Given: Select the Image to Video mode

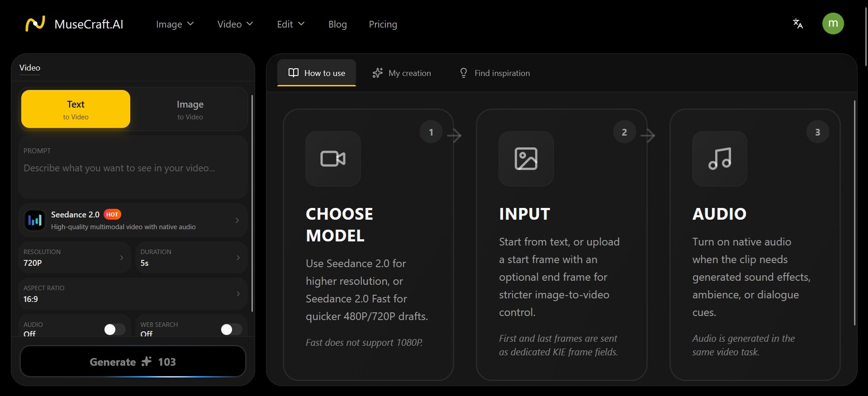Looking at the screenshot, I should [x=190, y=109].
